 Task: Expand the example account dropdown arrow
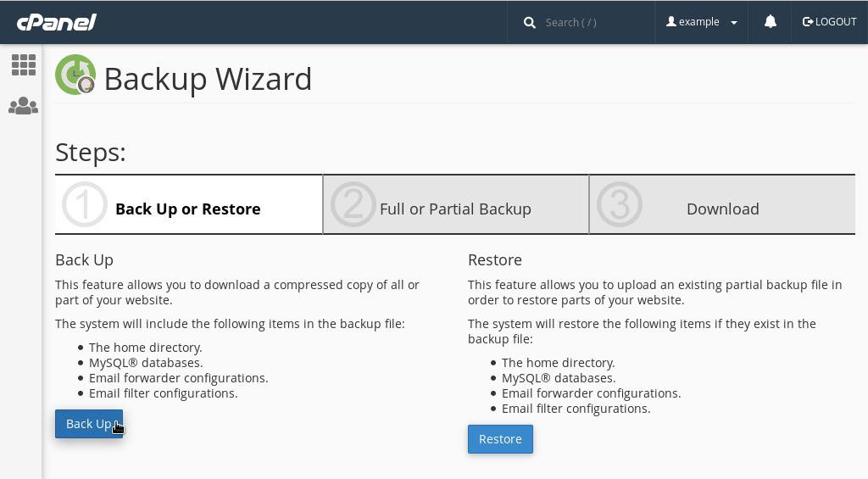(x=734, y=23)
